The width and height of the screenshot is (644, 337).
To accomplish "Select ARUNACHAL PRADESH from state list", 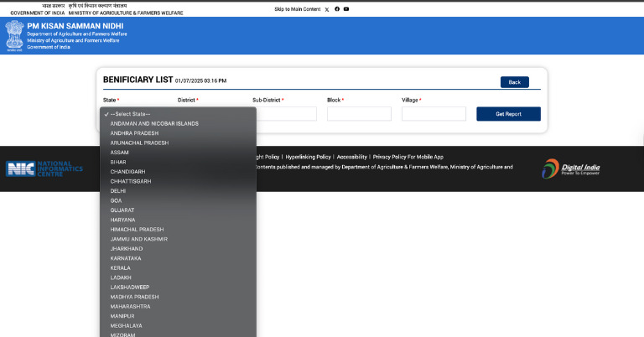I will [x=178, y=143].
